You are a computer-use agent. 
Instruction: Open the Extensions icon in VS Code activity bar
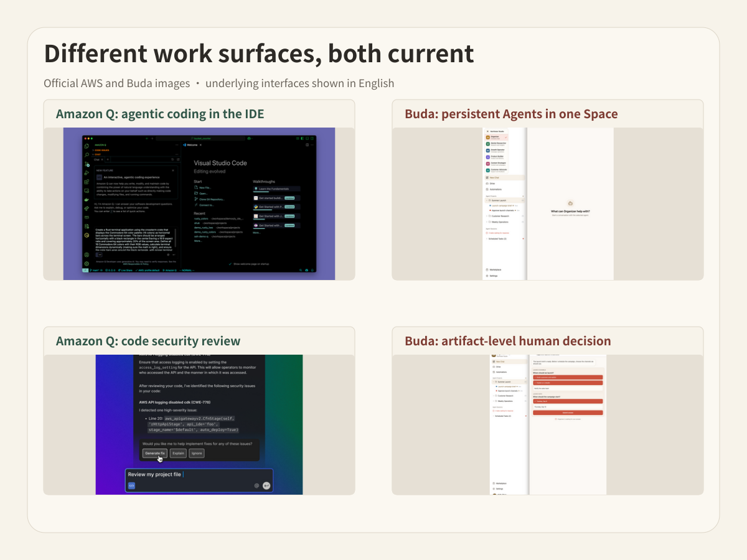87,182
